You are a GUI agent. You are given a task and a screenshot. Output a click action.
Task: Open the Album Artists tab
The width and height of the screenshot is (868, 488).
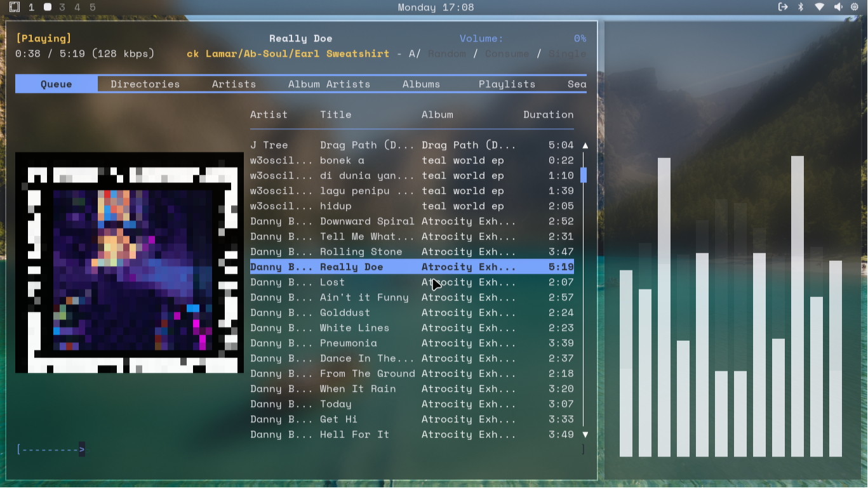tap(330, 84)
